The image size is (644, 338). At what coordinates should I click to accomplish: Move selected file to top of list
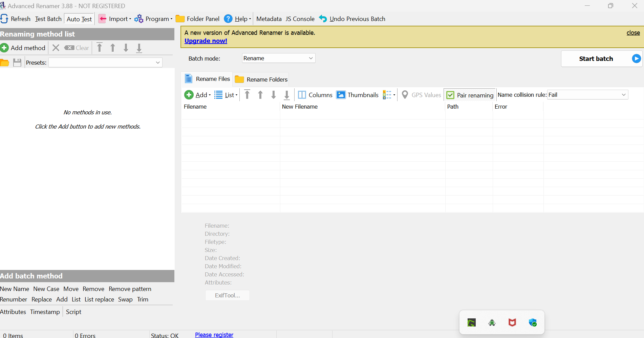[247, 95]
